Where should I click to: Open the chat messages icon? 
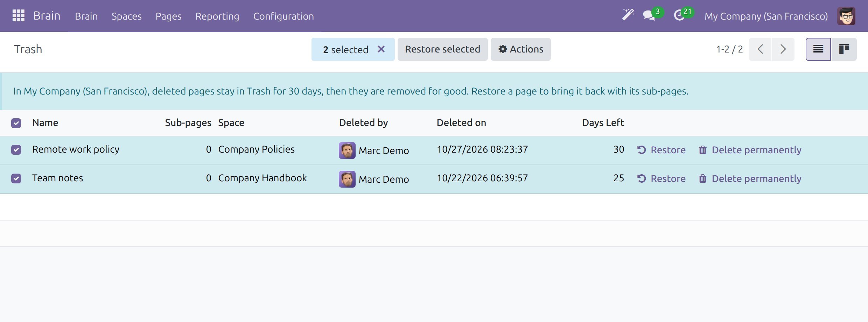650,15
